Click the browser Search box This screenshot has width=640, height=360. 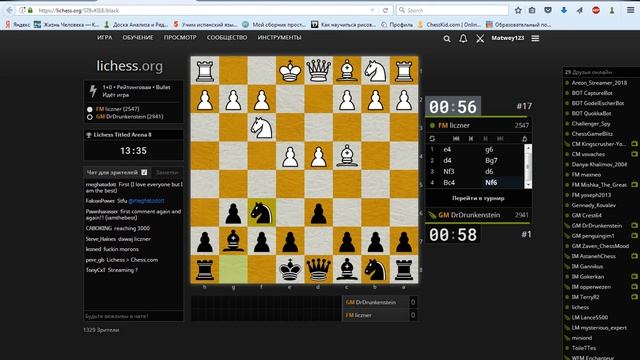452,10
